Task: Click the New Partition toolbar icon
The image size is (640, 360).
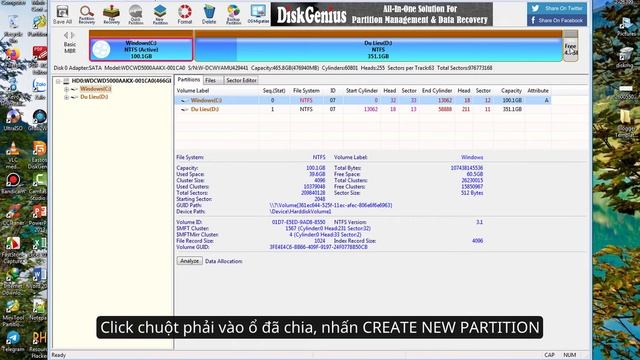Action: pos(160,14)
